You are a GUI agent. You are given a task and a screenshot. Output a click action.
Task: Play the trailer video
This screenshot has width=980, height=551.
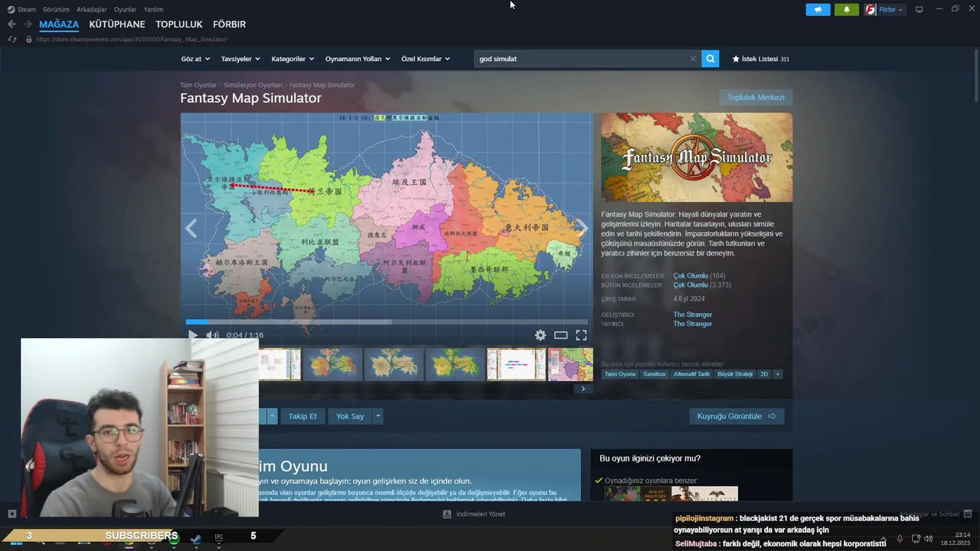pos(193,335)
